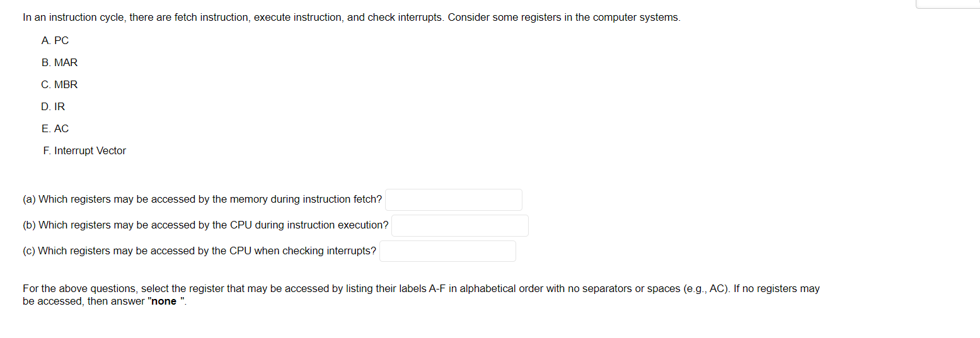Click the answer field for question (b)

pos(459,225)
